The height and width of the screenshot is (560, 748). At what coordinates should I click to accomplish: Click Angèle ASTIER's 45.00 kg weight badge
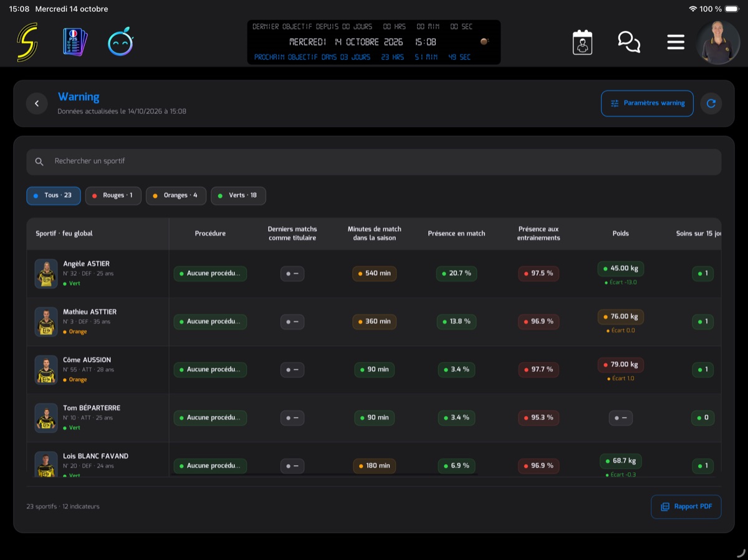[x=620, y=268]
